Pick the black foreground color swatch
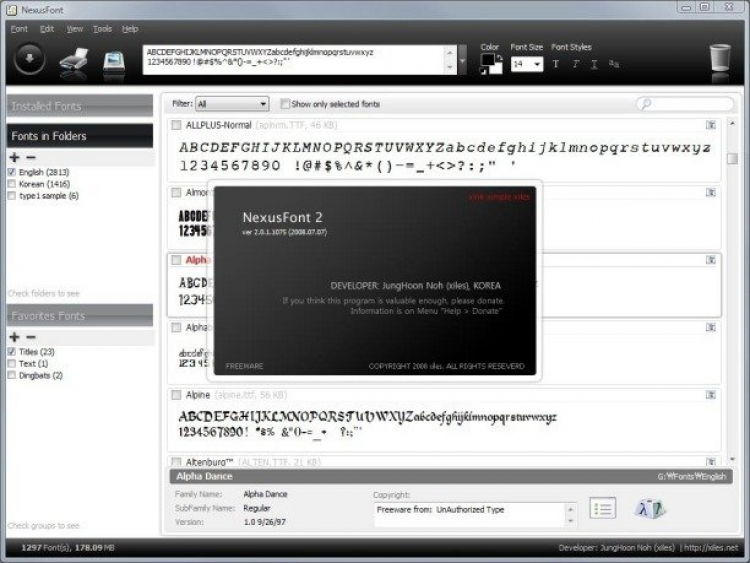 (x=487, y=59)
